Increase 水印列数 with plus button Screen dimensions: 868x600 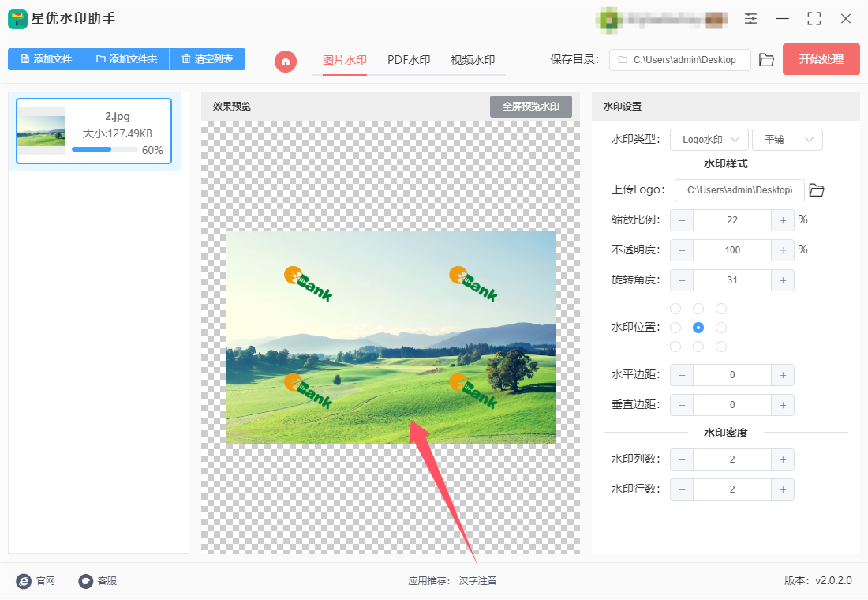click(783, 459)
